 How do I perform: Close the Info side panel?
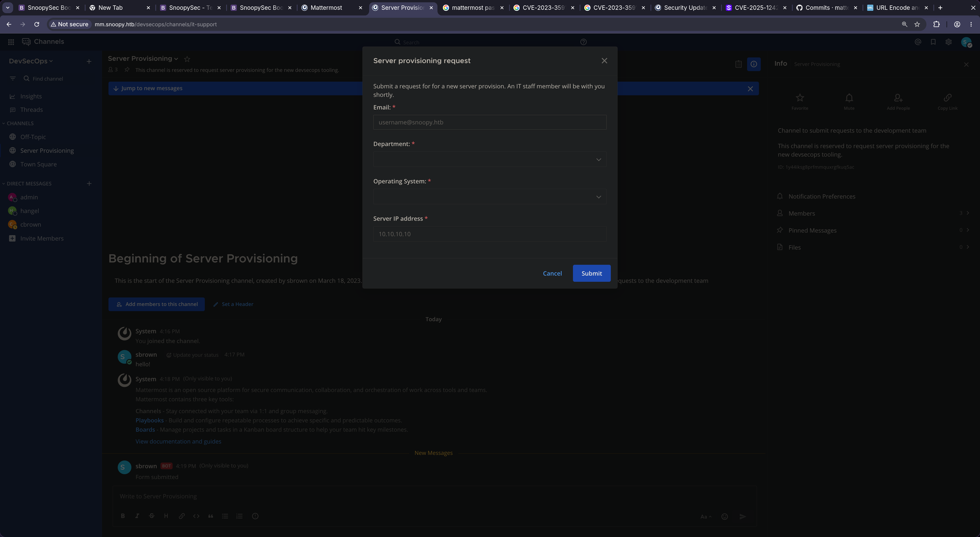click(966, 65)
